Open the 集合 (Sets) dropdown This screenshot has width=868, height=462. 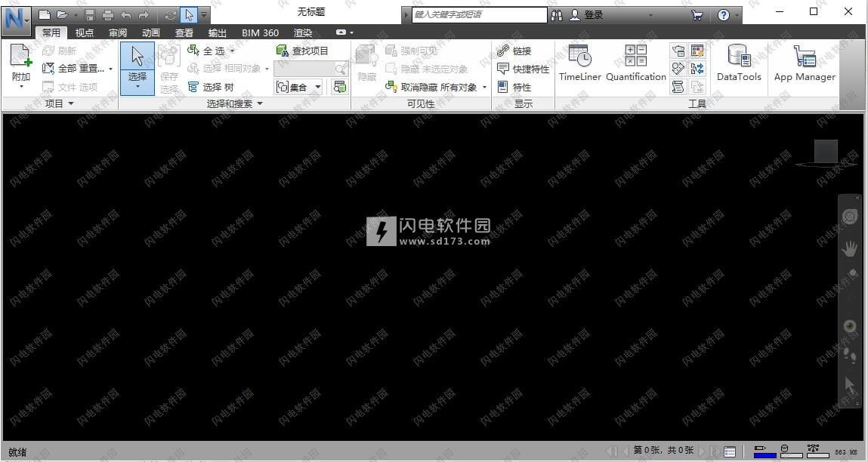[298, 87]
